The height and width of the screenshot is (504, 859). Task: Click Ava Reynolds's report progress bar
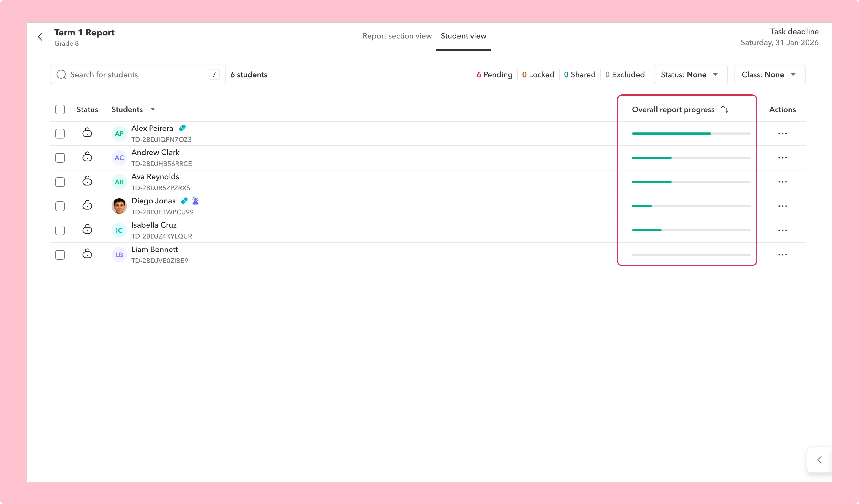tap(691, 182)
